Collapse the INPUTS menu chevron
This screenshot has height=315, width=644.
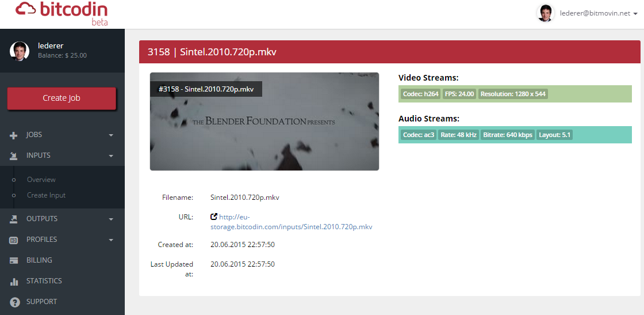point(111,156)
